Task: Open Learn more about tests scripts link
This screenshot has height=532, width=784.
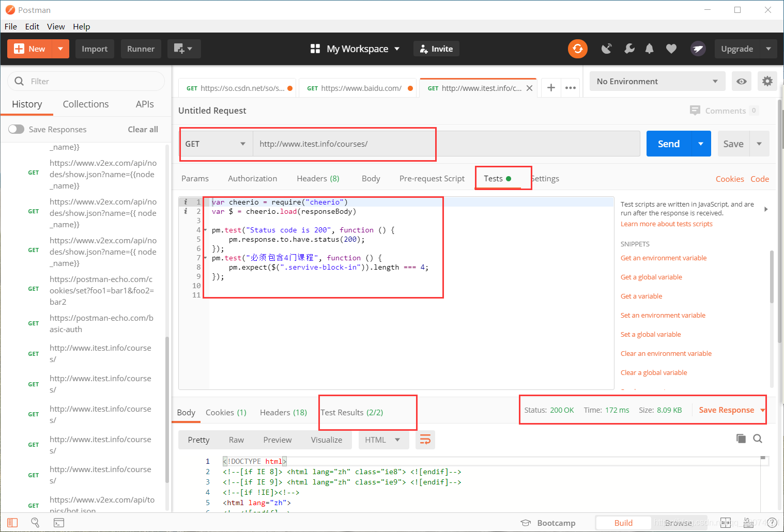Action: [667, 224]
